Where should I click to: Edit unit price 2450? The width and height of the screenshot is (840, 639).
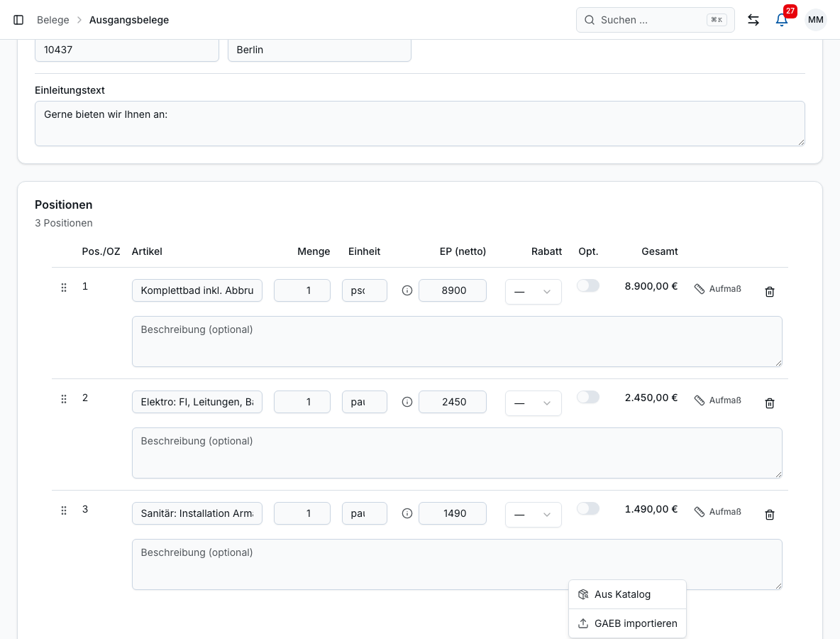(x=453, y=402)
